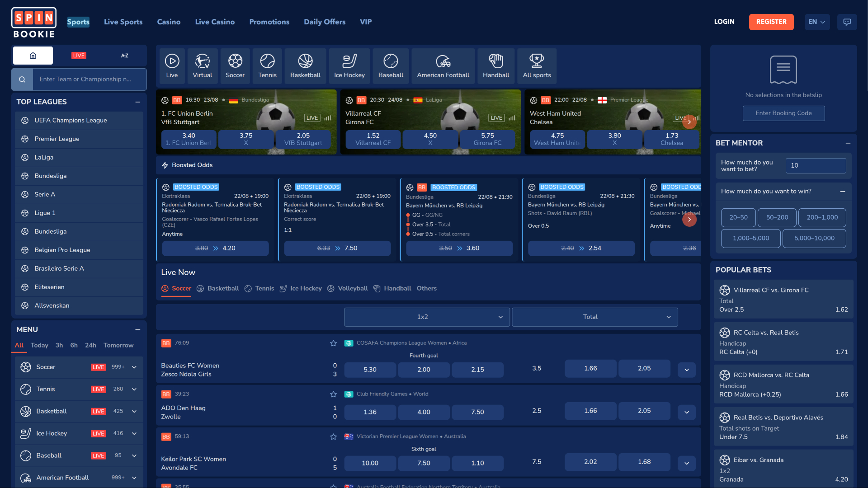Select Ice Hockey from the sports toolbar
Viewport: 868px width, 488px height.
click(x=349, y=66)
